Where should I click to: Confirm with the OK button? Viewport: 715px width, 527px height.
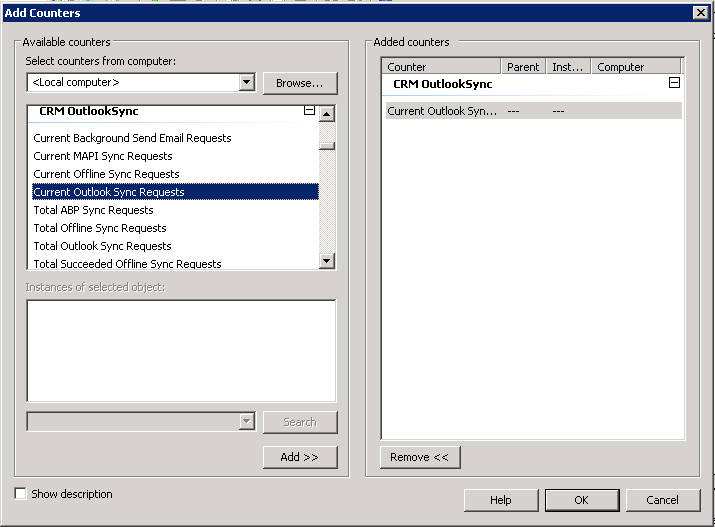tap(581, 500)
